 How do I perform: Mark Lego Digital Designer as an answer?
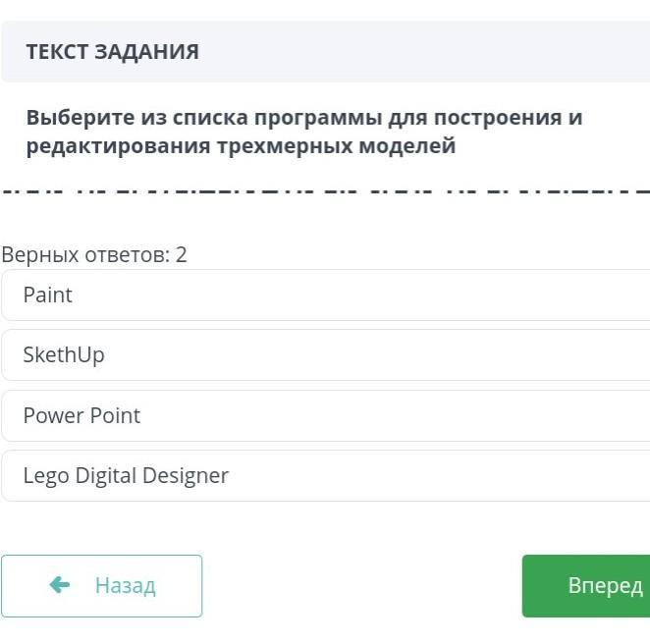point(126,476)
